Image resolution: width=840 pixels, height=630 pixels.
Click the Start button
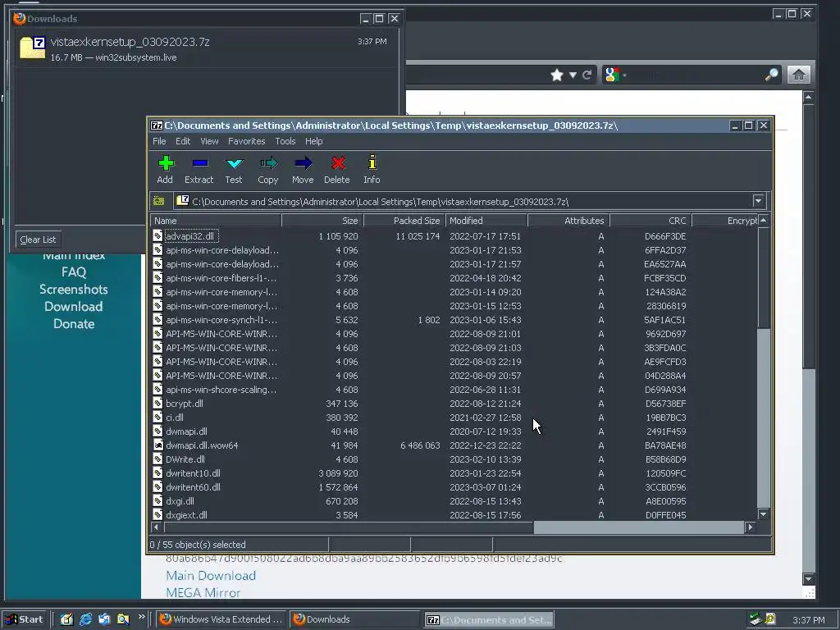(25, 619)
